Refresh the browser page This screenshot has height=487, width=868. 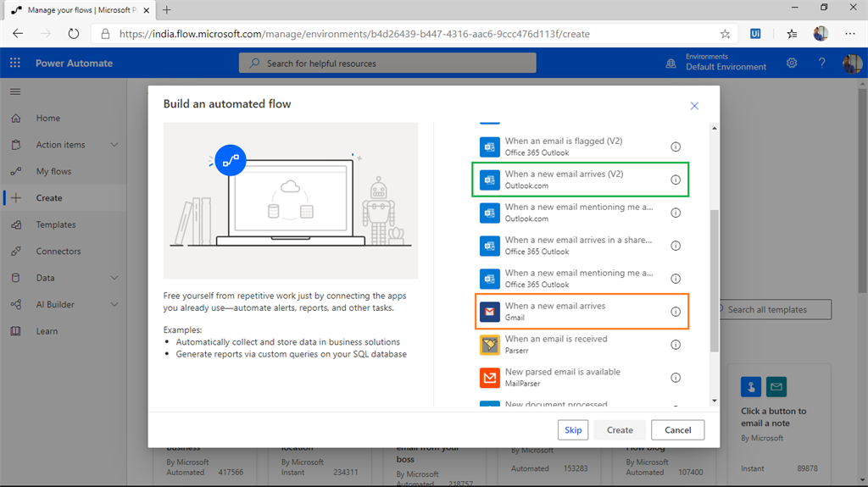coord(73,34)
